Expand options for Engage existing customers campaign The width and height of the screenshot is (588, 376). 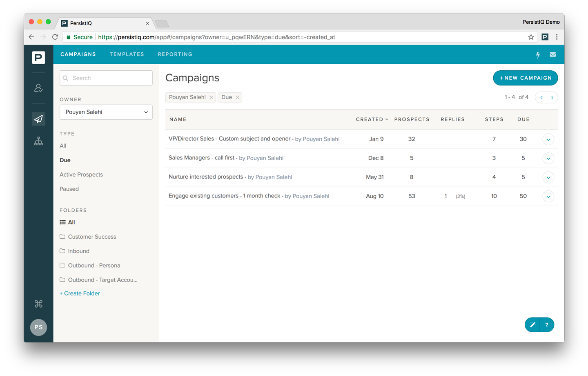point(548,197)
